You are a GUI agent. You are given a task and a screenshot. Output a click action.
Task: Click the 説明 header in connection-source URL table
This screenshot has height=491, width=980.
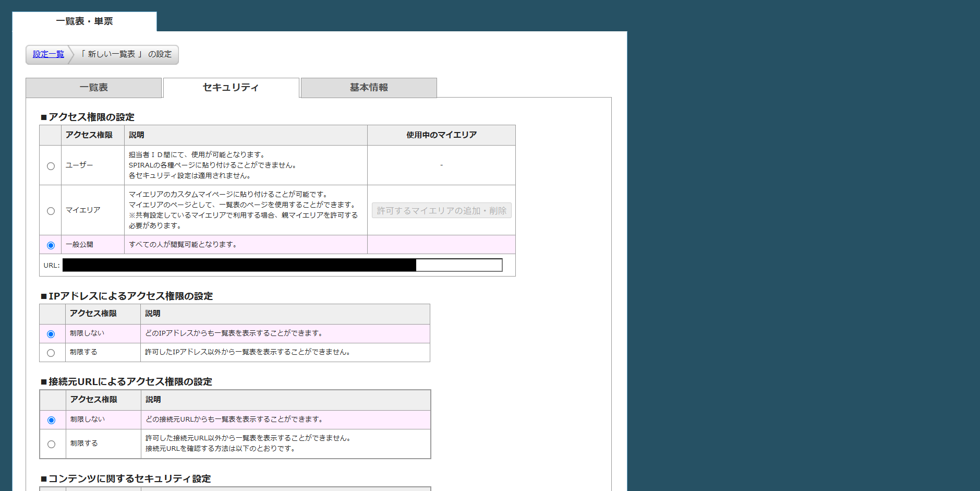[153, 399]
